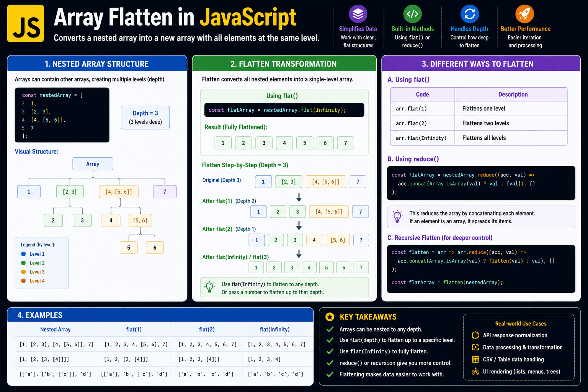588x392 pixels.
Task: Click the 'const flatten = arr => arr.reduce' code line
Action: point(459,252)
